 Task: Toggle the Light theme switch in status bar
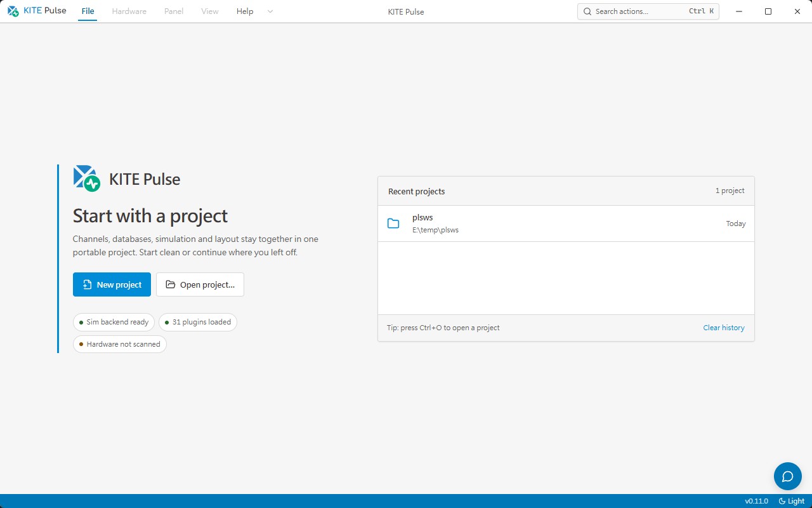pos(791,501)
